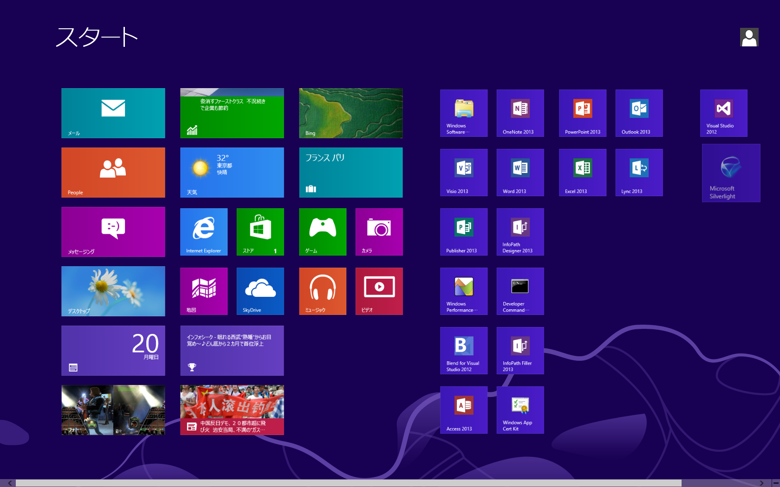Open the Desktop (デスクトップ) tile

(113, 291)
